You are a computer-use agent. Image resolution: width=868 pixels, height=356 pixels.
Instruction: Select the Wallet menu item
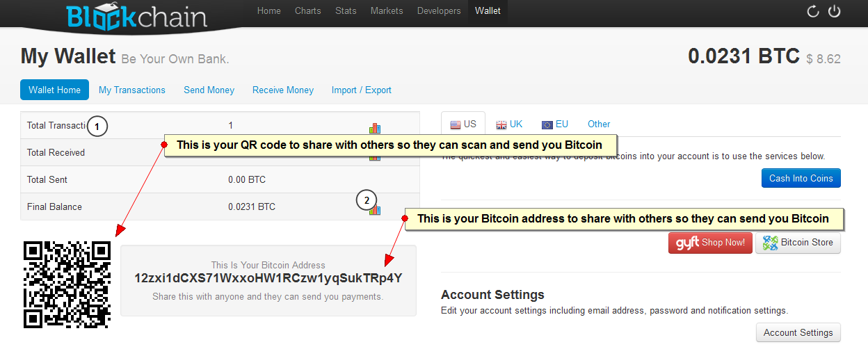click(488, 10)
